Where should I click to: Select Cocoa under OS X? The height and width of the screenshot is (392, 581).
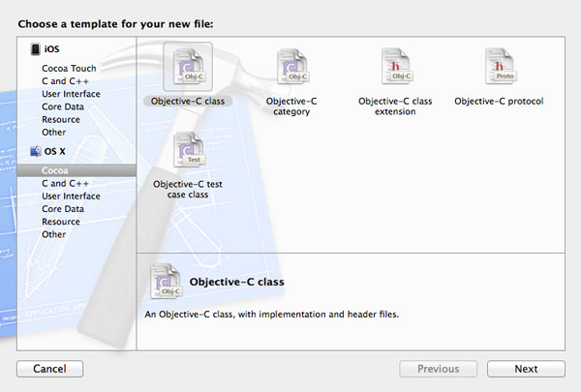pyautogui.click(x=76, y=170)
